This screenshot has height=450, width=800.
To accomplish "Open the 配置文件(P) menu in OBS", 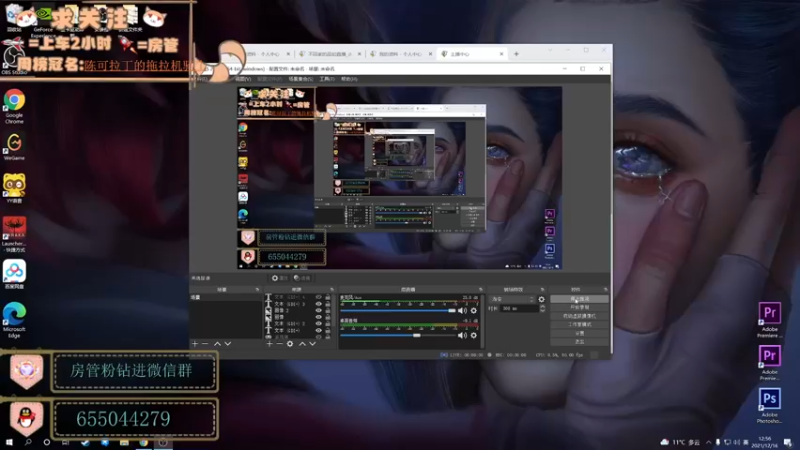I will (x=269, y=79).
